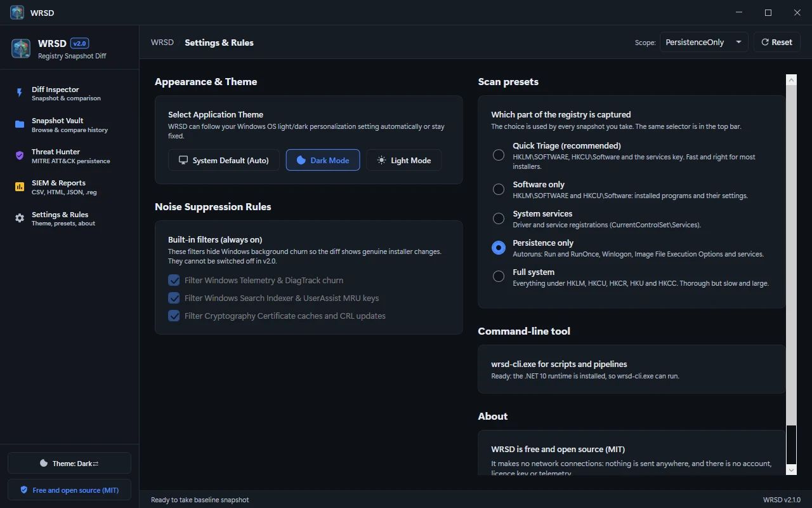Click the 'Built-in filters (always on)' heading
The height and width of the screenshot is (508, 812).
(215, 239)
